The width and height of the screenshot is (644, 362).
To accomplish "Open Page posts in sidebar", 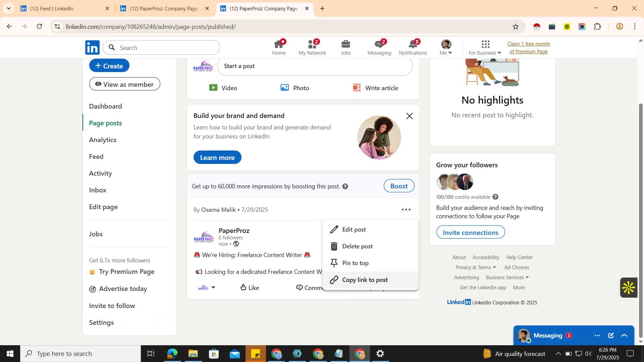I will [105, 123].
